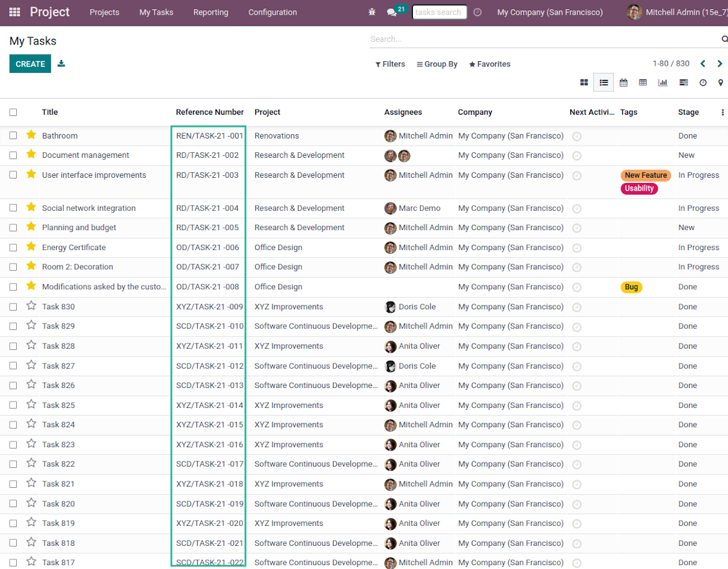Open the Reporting menu
Viewport: 728px width, 569px height.
pyautogui.click(x=211, y=12)
